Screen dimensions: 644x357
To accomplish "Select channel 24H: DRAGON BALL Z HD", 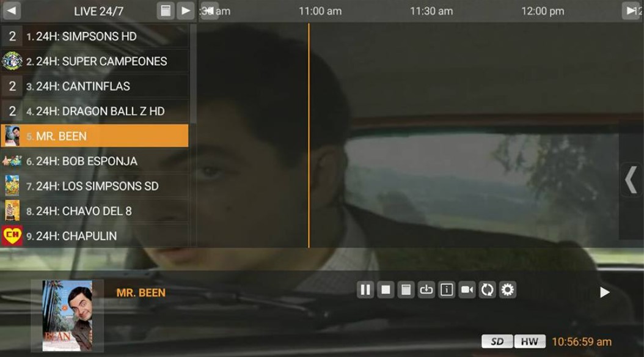I will [95, 111].
